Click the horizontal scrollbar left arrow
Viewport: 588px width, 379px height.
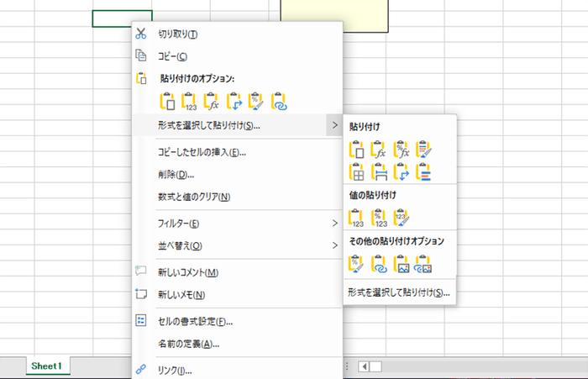pyautogui.click(x=364, y=366)
